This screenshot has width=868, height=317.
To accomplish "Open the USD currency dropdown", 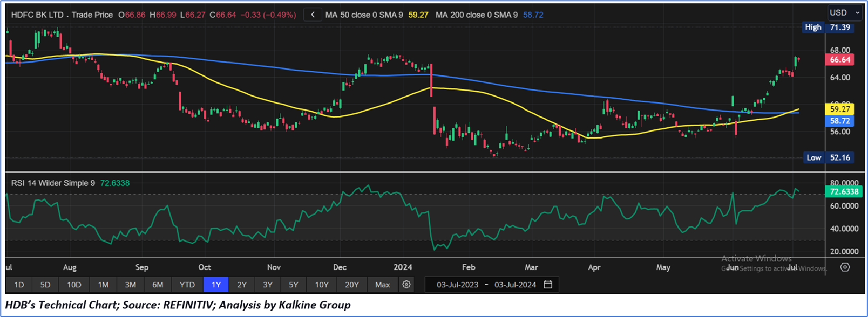I will pos(844,12).
